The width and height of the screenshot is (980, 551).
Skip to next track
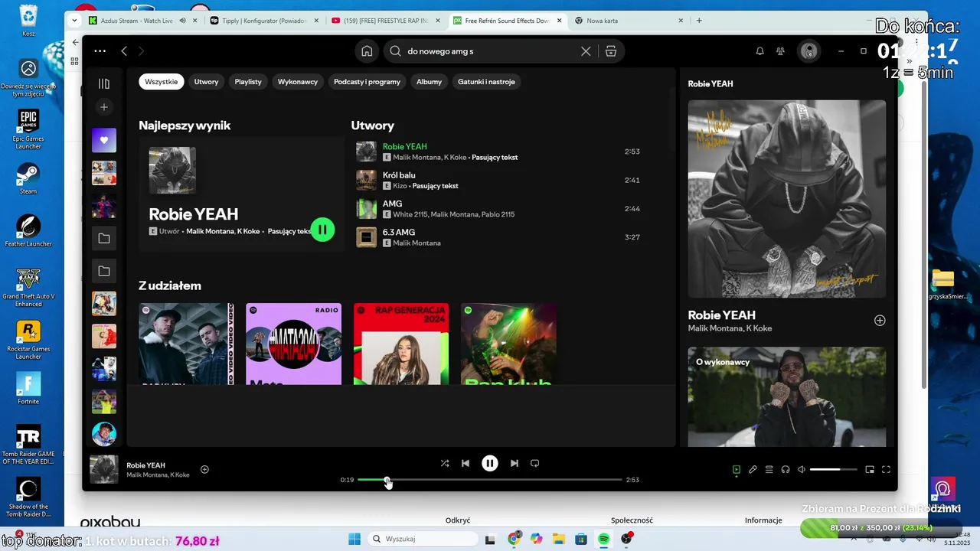point(514,463)
